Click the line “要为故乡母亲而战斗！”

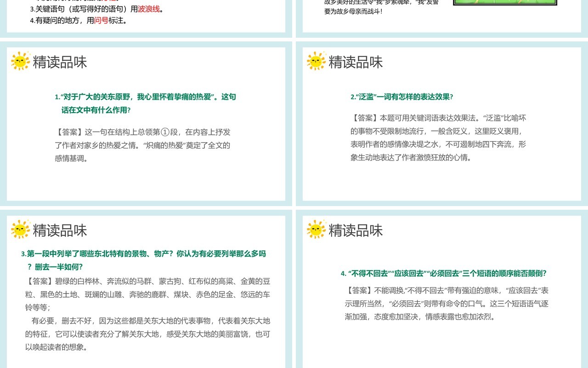354,11
